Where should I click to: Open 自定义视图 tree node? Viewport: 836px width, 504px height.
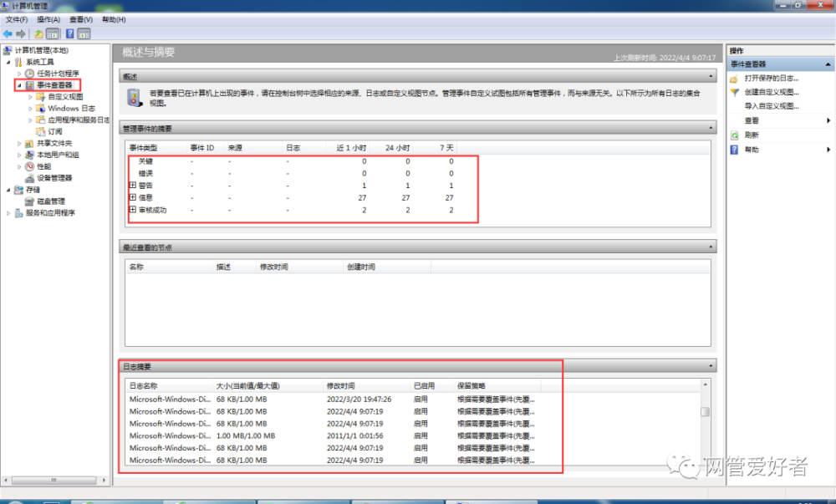(65, 97)
